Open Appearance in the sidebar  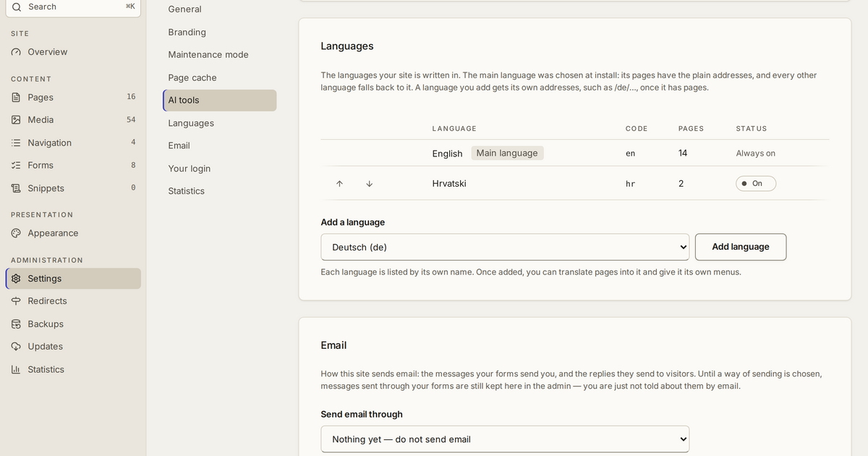click(x=73, y=233)
